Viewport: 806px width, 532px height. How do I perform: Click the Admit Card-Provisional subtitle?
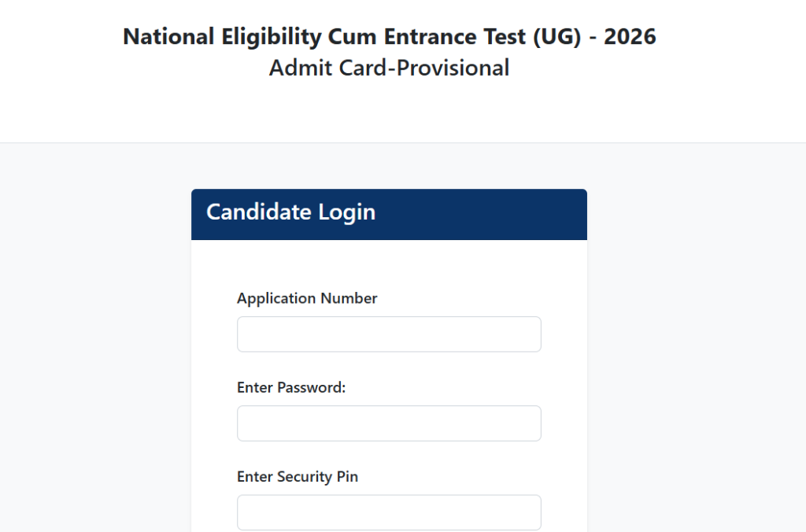click(389, 68)
